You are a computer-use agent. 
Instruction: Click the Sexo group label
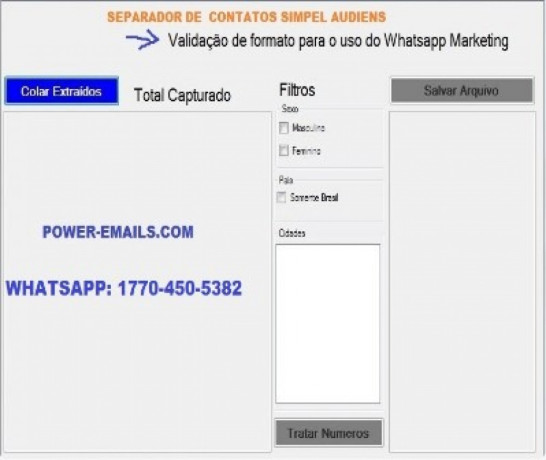pos(290,109)
